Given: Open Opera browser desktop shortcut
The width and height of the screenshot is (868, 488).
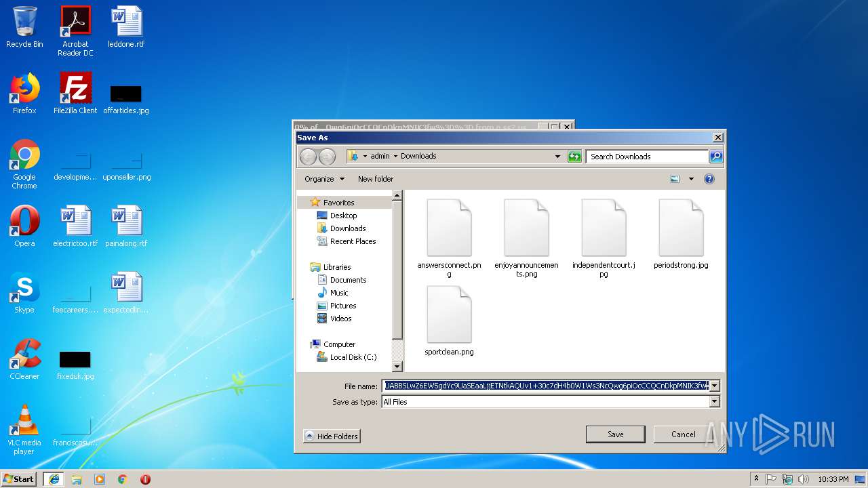Looking at the screenshot, I should point(24,226).
